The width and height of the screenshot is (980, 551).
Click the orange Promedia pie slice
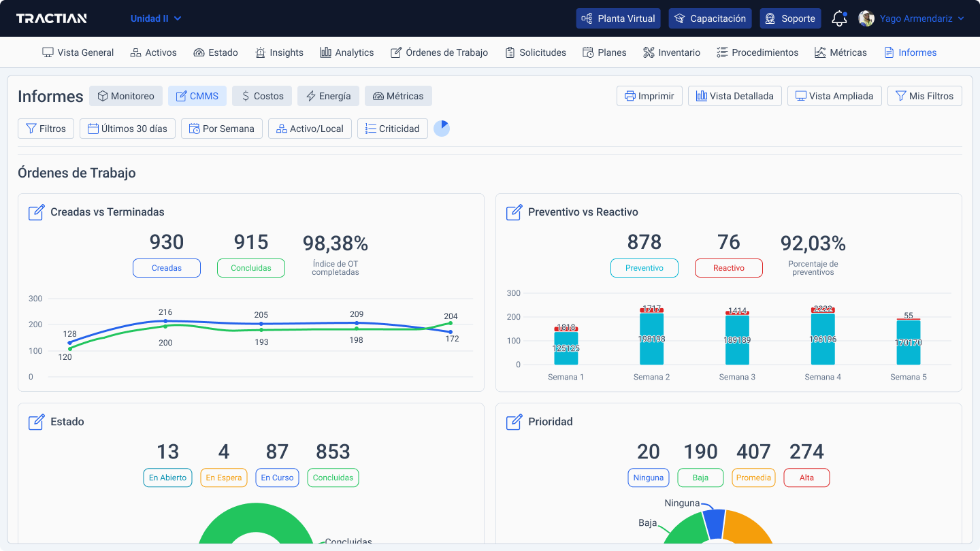[x=747, y=528]
